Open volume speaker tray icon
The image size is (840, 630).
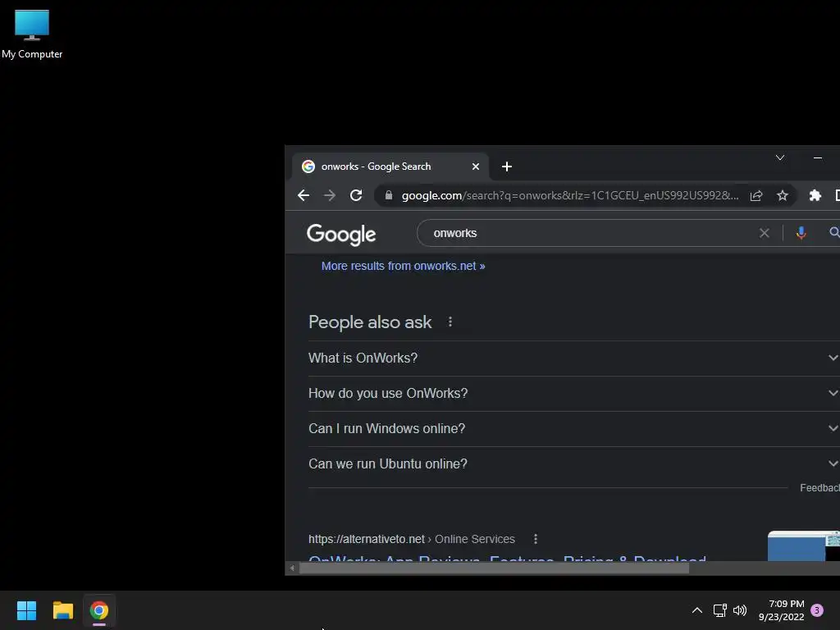click(739, 610)
